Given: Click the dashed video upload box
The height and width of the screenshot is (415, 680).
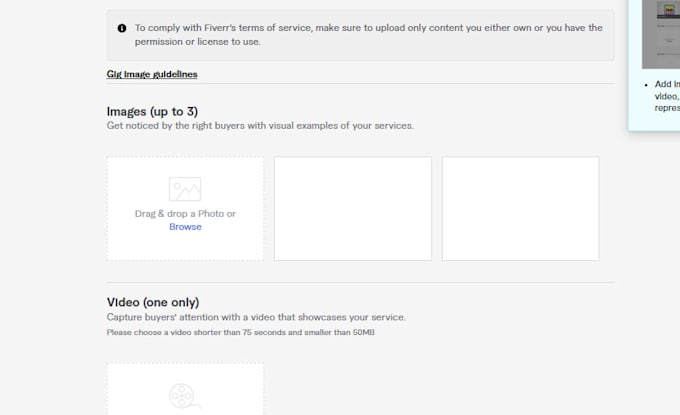Looking at the screenshot, I should coord(185,389).
